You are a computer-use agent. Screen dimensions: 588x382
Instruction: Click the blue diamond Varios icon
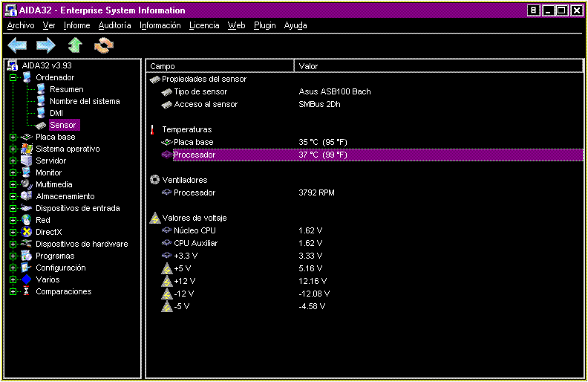click(27, 279)
